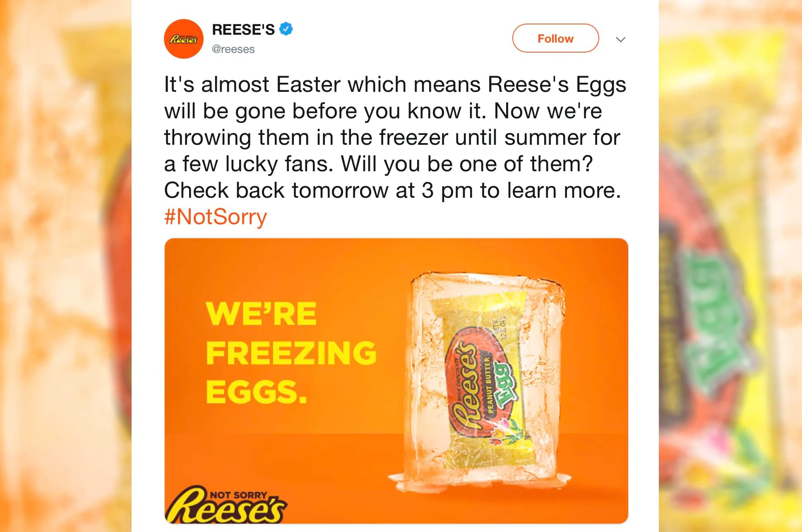Expand the tweet options chevron
This screenshot has height=532, width=802.
[x=620, y=39]
